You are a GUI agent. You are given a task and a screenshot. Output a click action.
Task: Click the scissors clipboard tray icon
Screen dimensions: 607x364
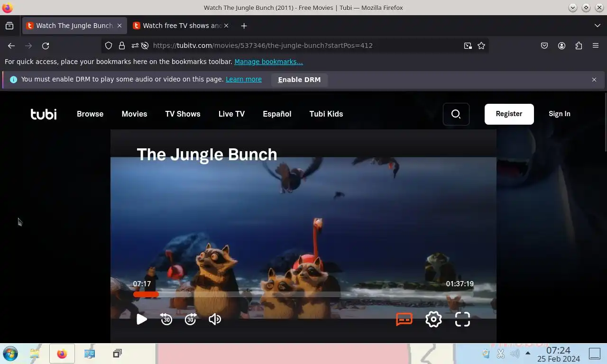pyautogui.click(x=501, y=354)
